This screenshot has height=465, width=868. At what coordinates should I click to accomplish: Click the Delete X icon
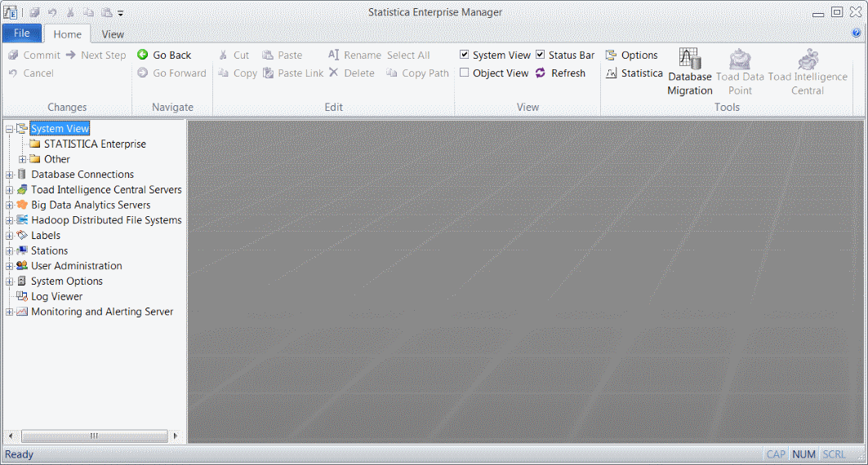coord(333,73)
